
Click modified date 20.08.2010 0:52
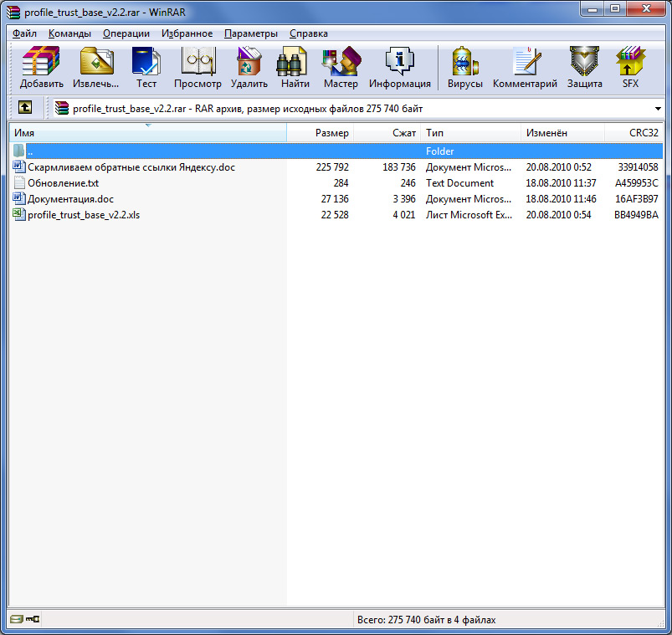[558, 167]
